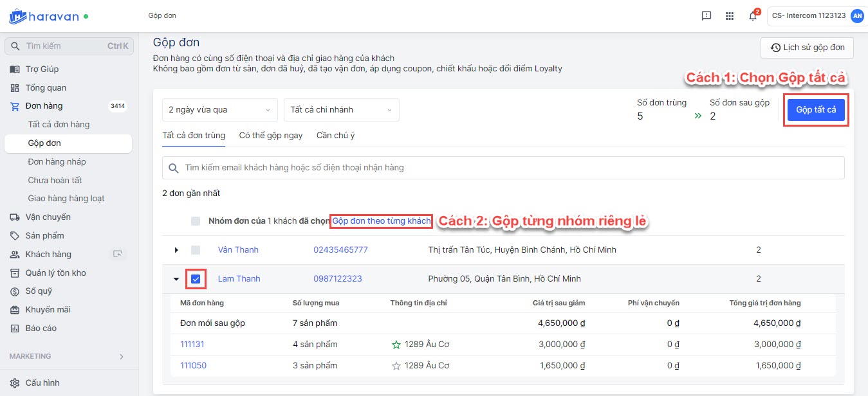868x396 pixels.
Task: Click the 'Gộp tất cả' button
Action: point(815,110)
